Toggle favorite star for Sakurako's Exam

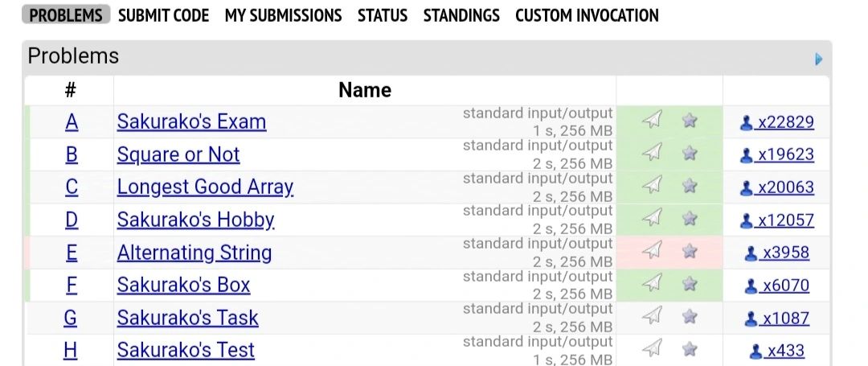click(x=690, y=120)
